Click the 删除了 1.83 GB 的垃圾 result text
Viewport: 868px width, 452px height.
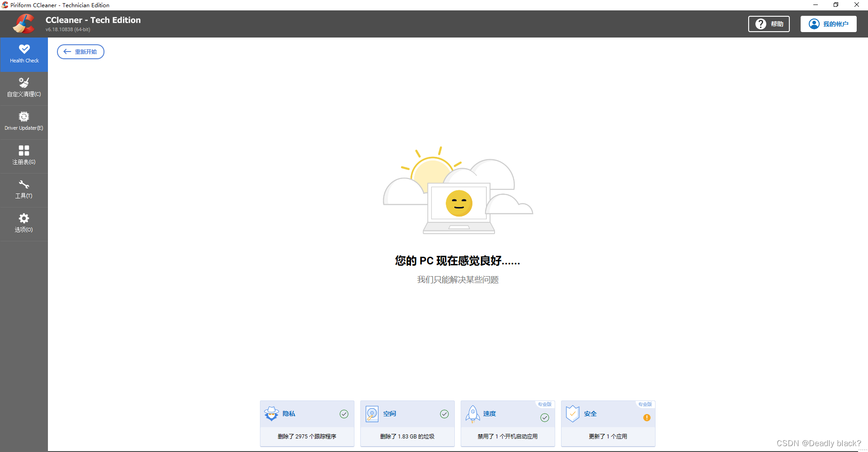407,437
